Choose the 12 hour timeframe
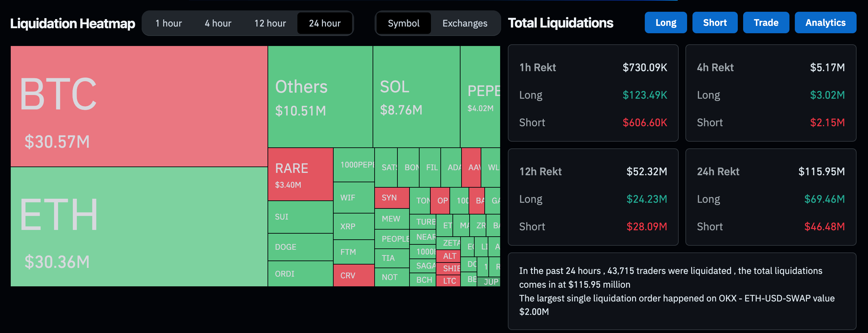 pyautogui.click(x=270, y=23)
